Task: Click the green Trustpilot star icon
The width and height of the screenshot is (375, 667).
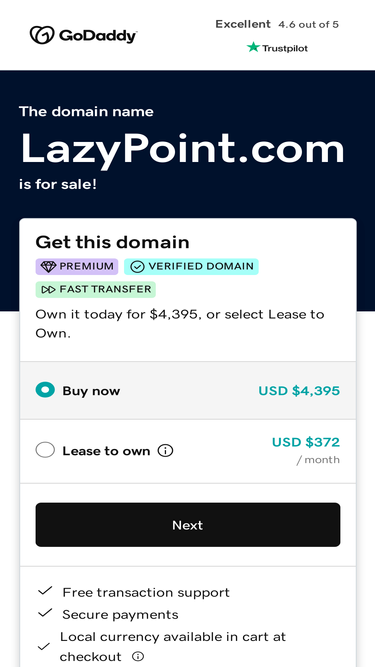Action: (x=253, y=47)
